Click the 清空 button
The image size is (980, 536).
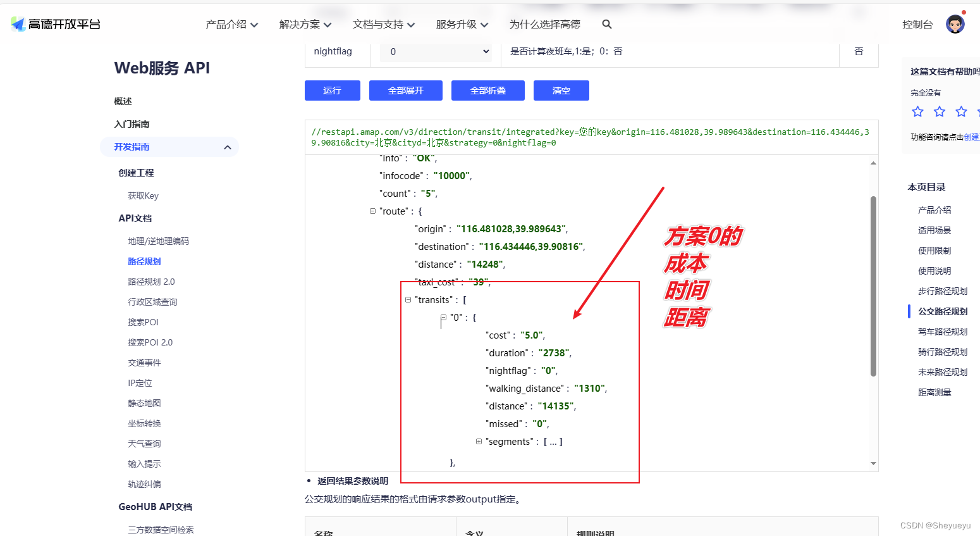[x=561, y=90]
